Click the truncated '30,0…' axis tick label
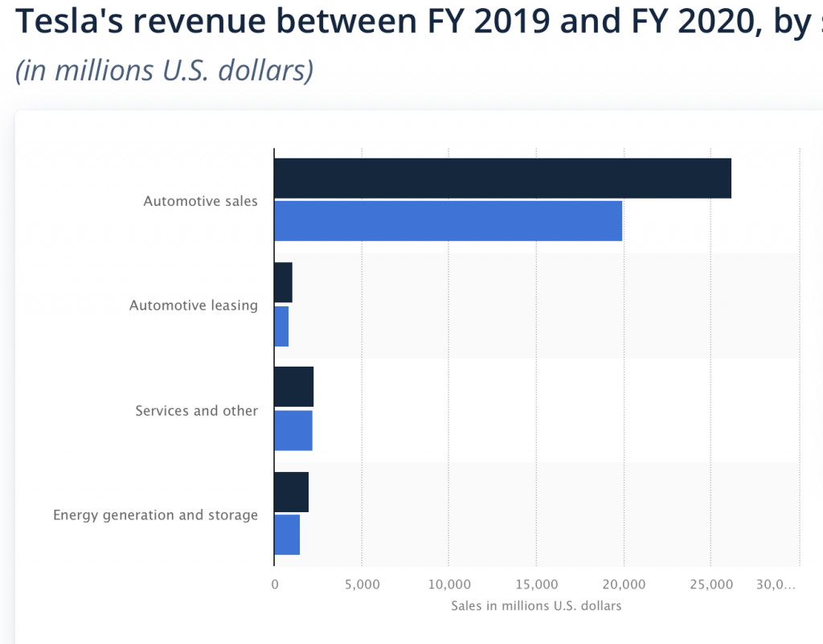This screenshot has height=644, width=823. pos(776,585)
